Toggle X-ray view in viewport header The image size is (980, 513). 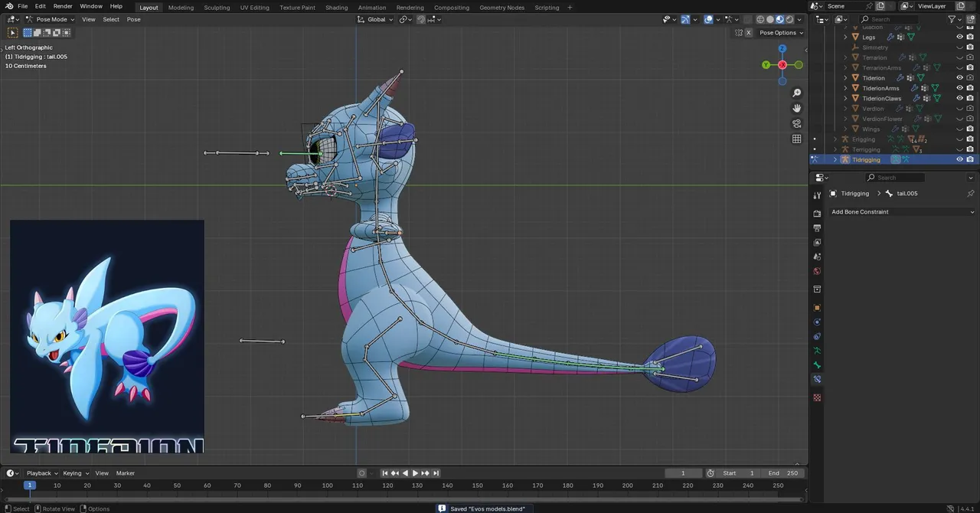749,19
